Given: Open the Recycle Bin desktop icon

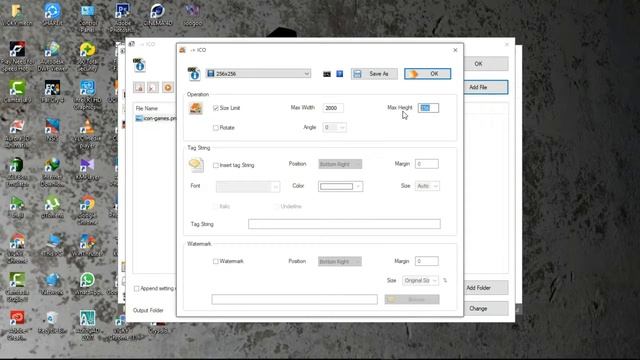Looking at the screenshot, I should [52, 322].
